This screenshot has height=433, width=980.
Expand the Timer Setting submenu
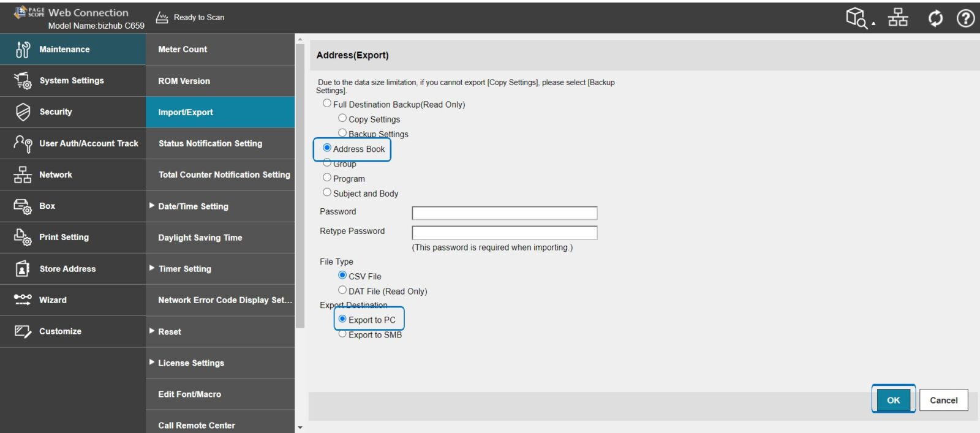(x=152, y=268)
